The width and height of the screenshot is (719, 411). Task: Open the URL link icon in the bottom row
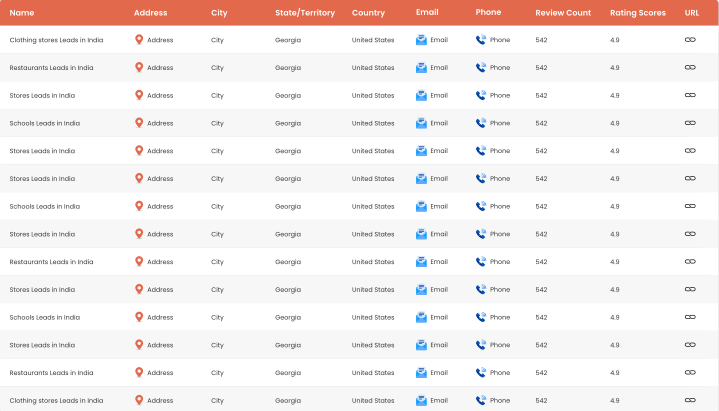tap(689, 400)
